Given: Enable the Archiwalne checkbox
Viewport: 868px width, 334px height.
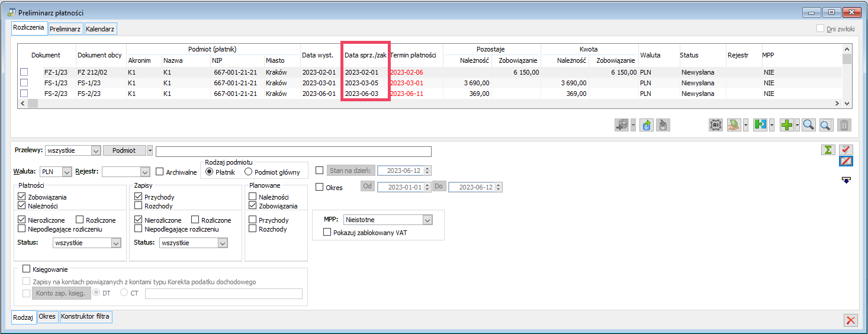Looking at the screenshot, I should click(x=160, y=172).
